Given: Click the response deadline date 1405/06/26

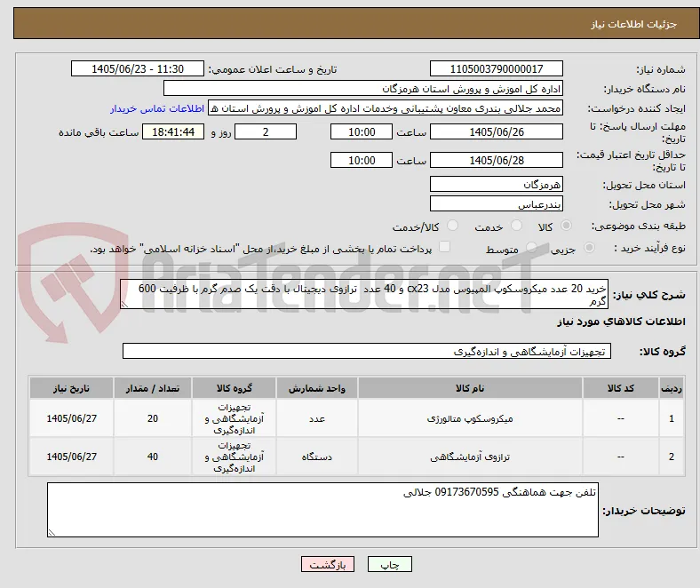Looking at the screenshot, I should click(x=497, y=131).
